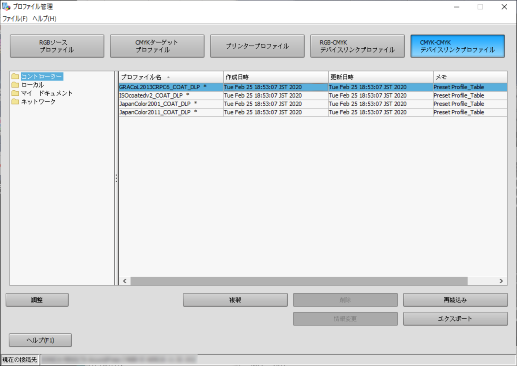The width and height of the screenshot is (517, 366).
Task: Minimize the プロファイル管理 window
Action: (456, 7)
